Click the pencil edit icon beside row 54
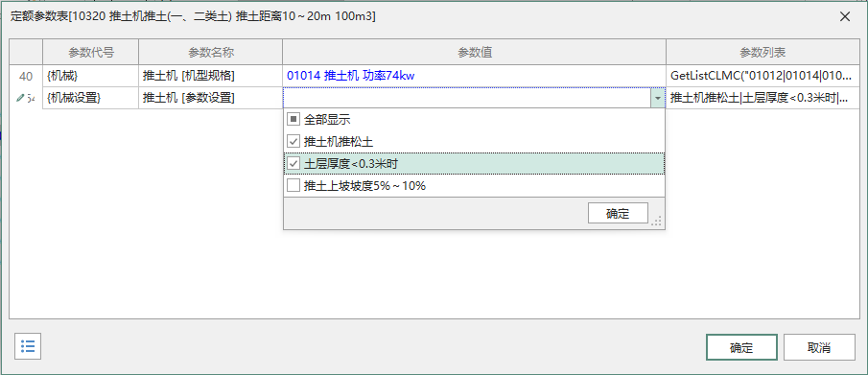The height and width of the screenshot is (375, 868). [x=20, y=98]
